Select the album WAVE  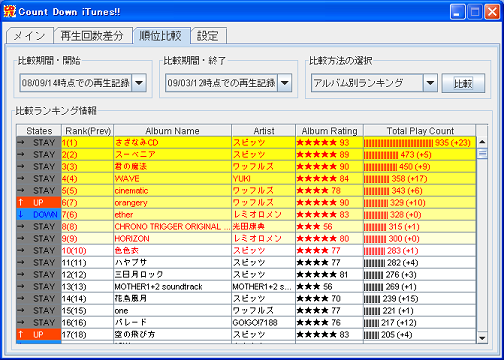[x=172, y=179]
